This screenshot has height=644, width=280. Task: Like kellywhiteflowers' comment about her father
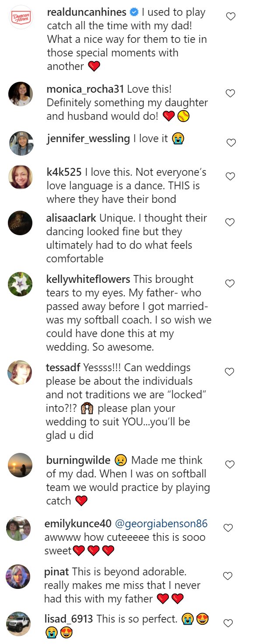pyautogui.click(x=230, y=284)
